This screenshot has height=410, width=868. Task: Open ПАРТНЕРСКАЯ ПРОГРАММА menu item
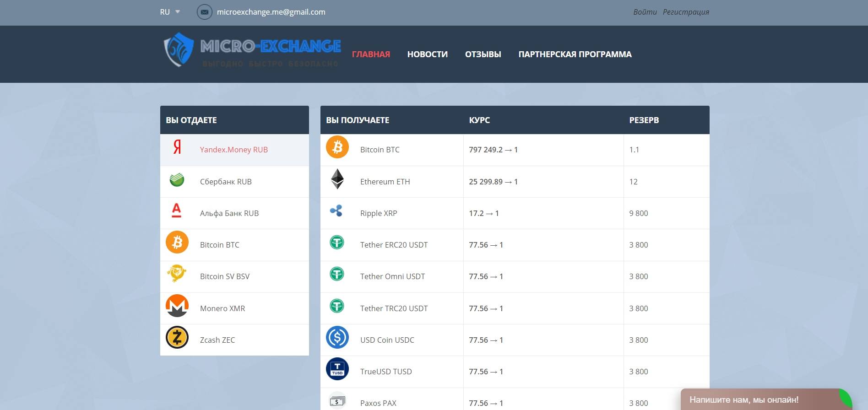(x=575, y=54)
